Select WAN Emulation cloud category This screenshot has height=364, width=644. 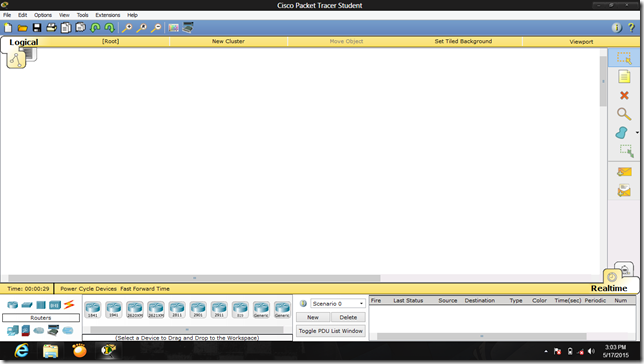(x=39, y=330)
